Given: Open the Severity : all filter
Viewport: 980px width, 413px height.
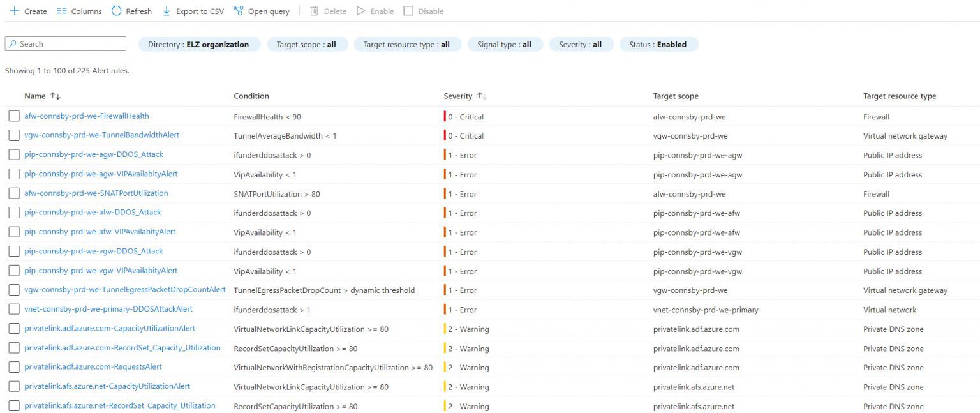Looking at the screenshot, I should click(x=581, y=44).
